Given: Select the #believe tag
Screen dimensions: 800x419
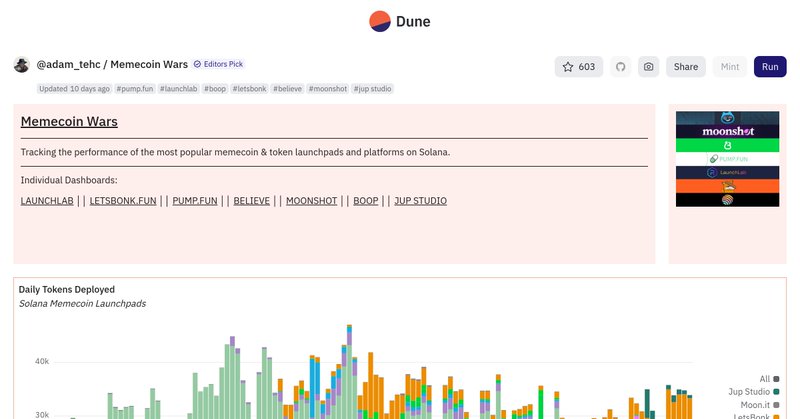Looking at the screenshot, I should pyautogui.click(x=288, y=89).
